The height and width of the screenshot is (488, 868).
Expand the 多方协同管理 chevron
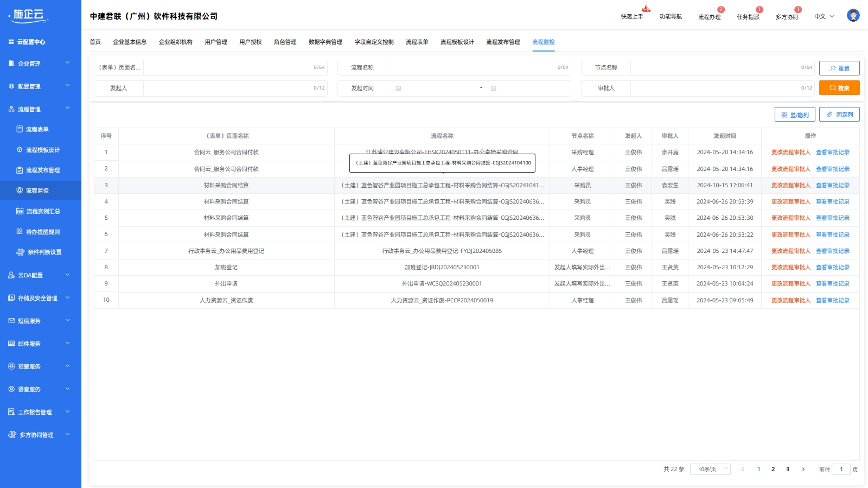pos(68,434)
